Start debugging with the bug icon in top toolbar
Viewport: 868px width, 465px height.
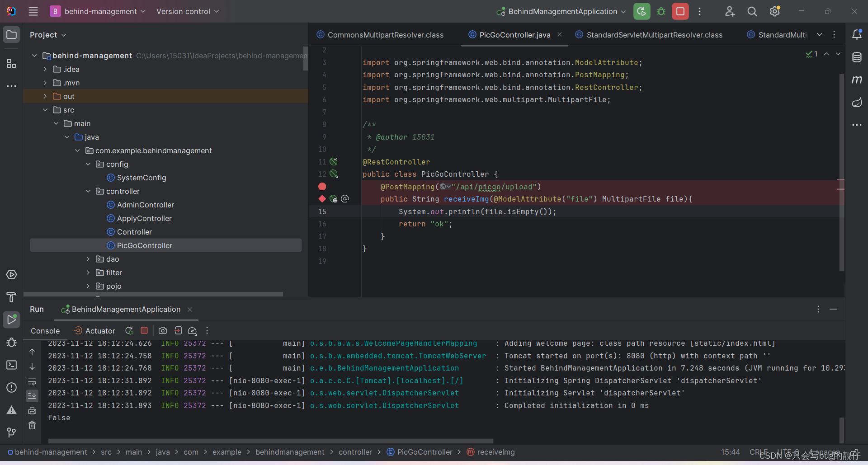coord(661,11)
